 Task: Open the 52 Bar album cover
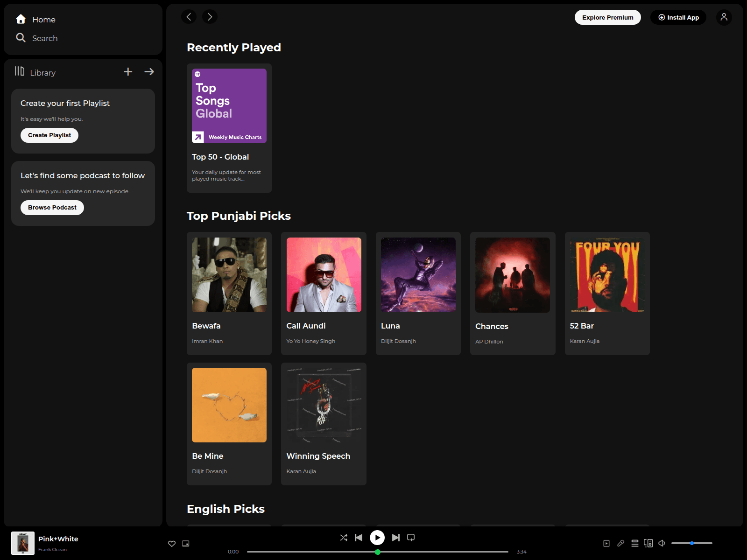point(607,275)
